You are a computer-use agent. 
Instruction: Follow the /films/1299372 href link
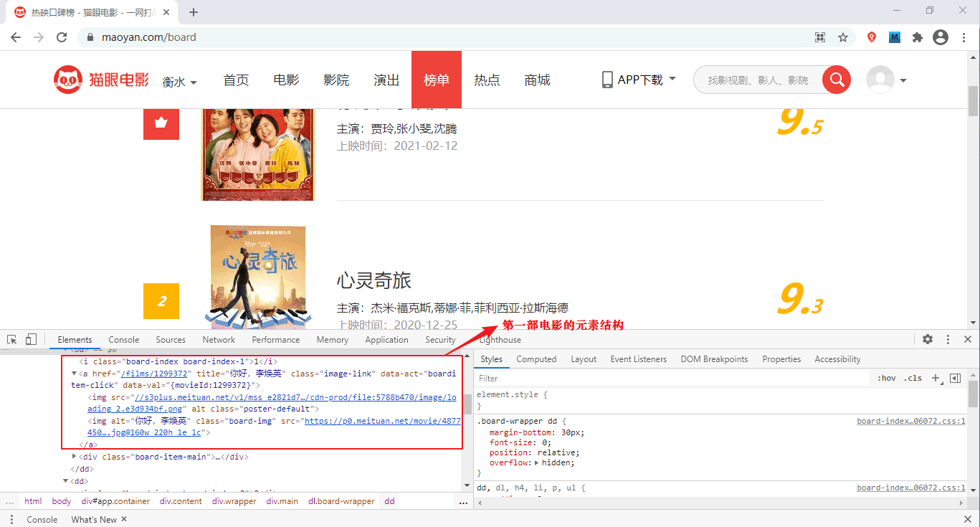pyautogui.click(x=154, y=374)
